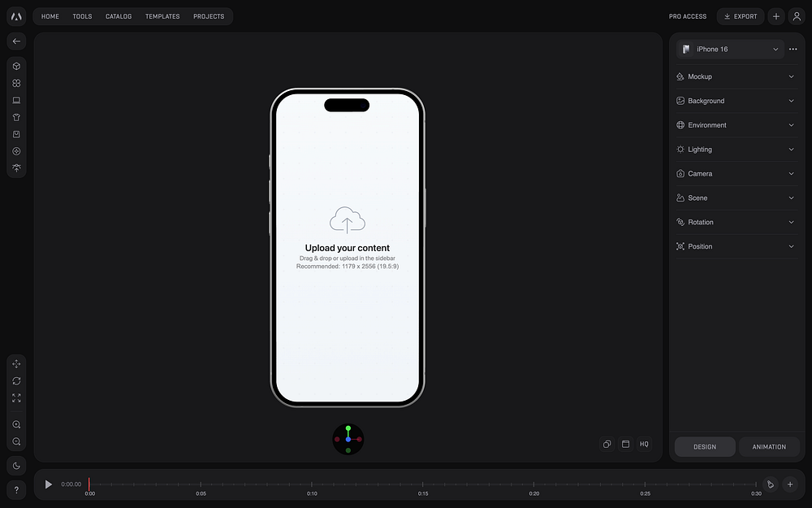The height and width of the screenshot is (508, 812).
Task: Click the duplicate layers canvas icon
Action: (x=607, y=445)
